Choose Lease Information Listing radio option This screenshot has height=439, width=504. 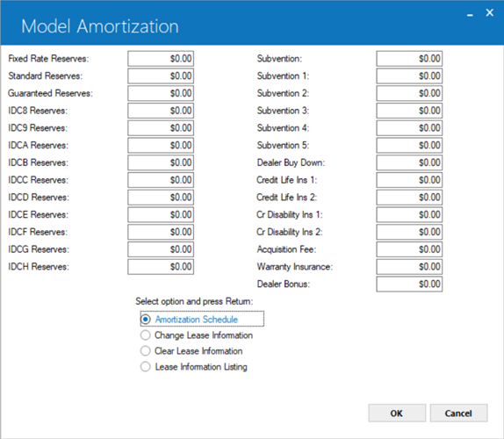tap(146, 366)
